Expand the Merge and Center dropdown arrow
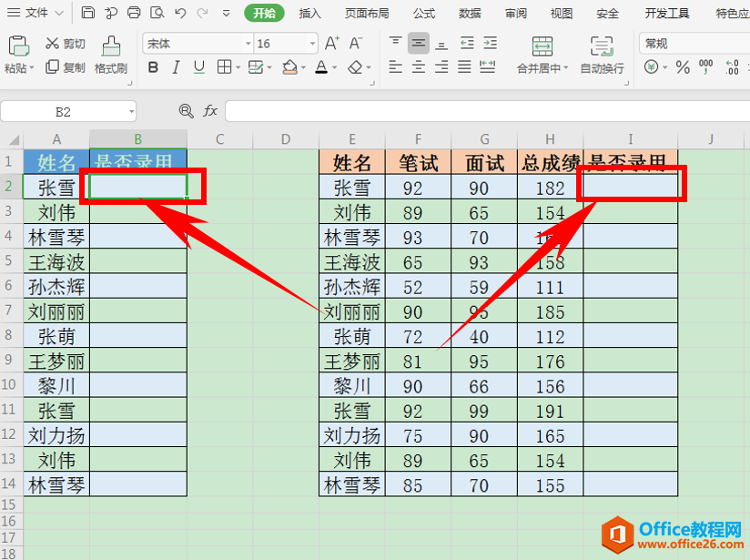This screenshot has width=750, height=560. (566, 68)
